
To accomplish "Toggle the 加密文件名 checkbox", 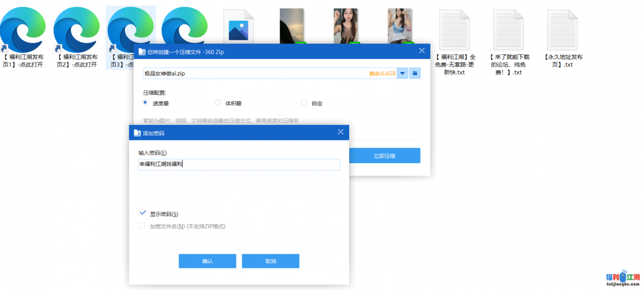I will tap(142, 226).
